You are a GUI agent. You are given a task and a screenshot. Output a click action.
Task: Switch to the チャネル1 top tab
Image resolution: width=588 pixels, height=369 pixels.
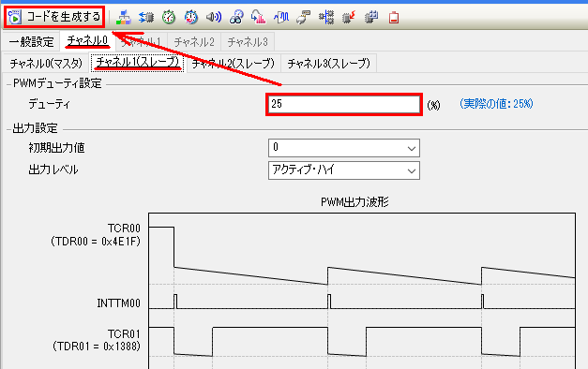pyautogui.click(x=141, y=41)
